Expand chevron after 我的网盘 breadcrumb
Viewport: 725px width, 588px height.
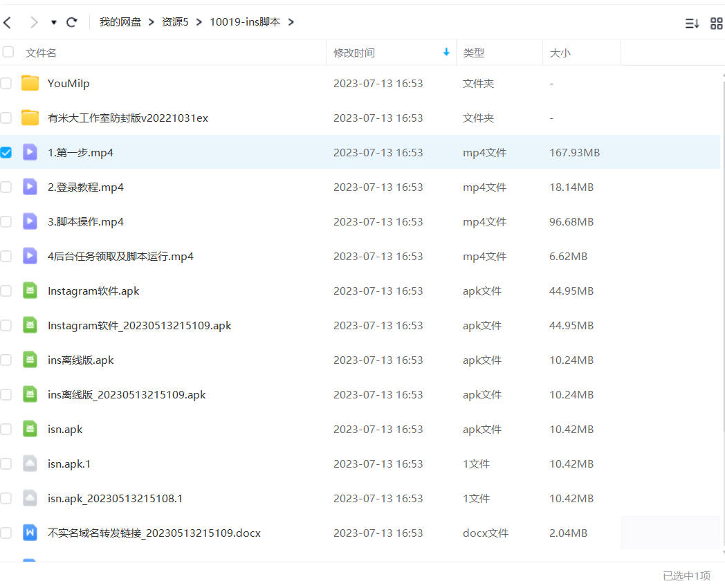point(152,22)
